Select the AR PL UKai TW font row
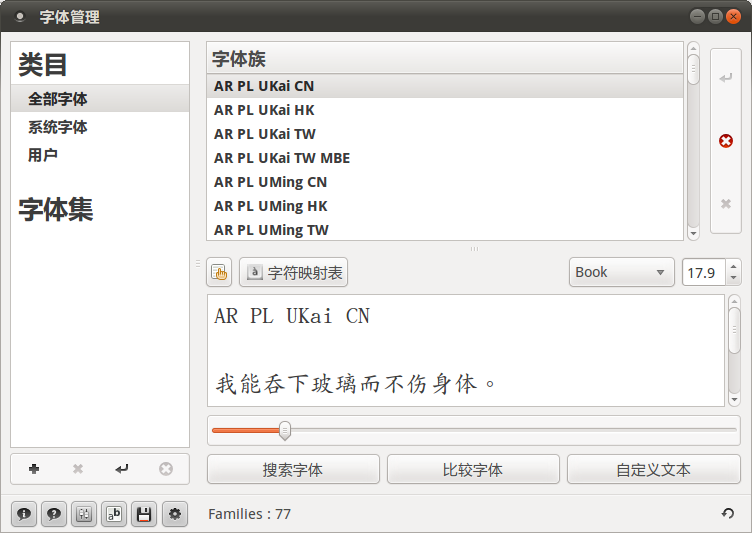 [445, 134]
